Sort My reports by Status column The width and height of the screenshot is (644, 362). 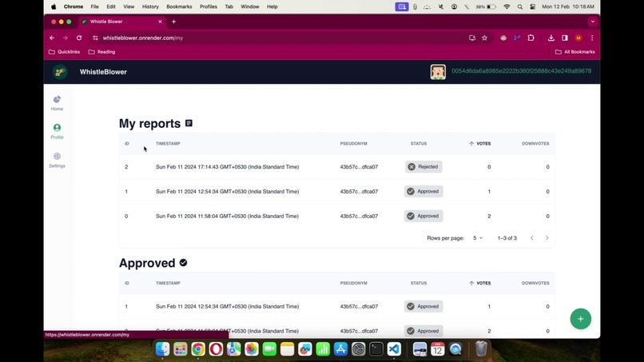click(419, 144)
